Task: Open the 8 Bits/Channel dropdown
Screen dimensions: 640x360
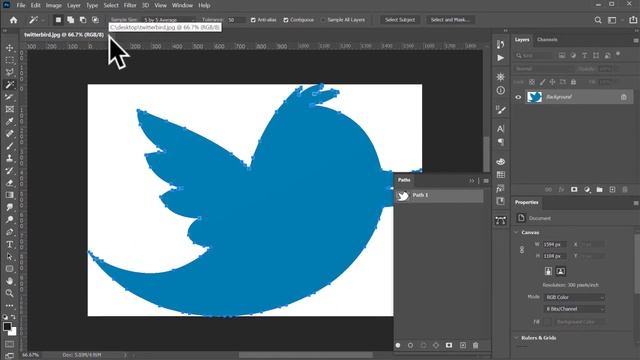Action: pos(574,309)
